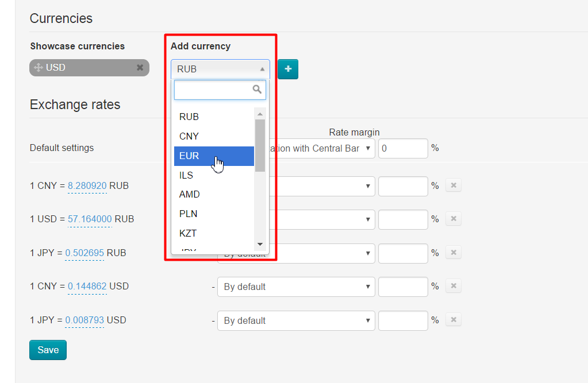Select KZT in currency list

tap(214, 234)
